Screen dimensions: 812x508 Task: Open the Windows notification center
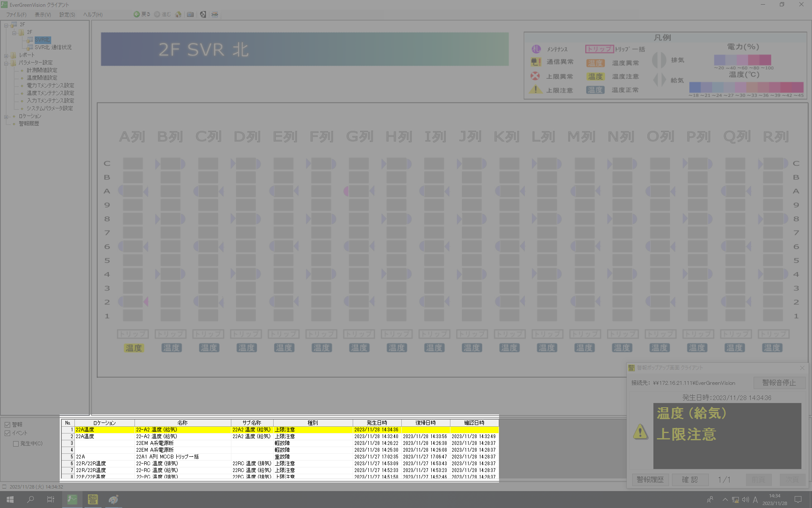tap(798, 500)
